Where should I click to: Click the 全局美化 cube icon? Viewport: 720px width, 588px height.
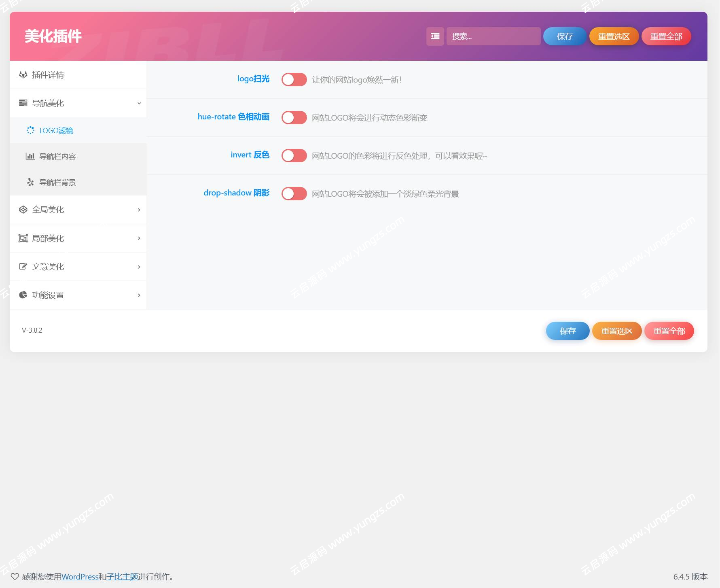(23, 209)
